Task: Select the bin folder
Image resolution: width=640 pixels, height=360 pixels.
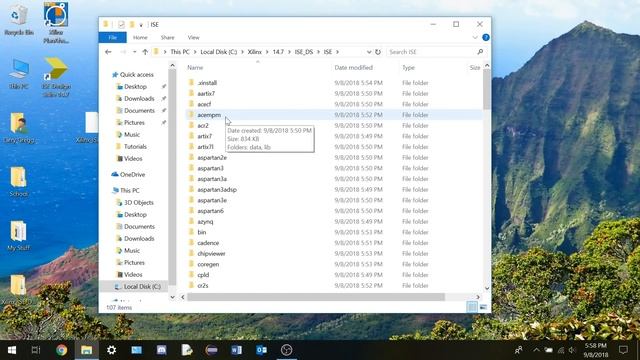Action: (202, 232)
